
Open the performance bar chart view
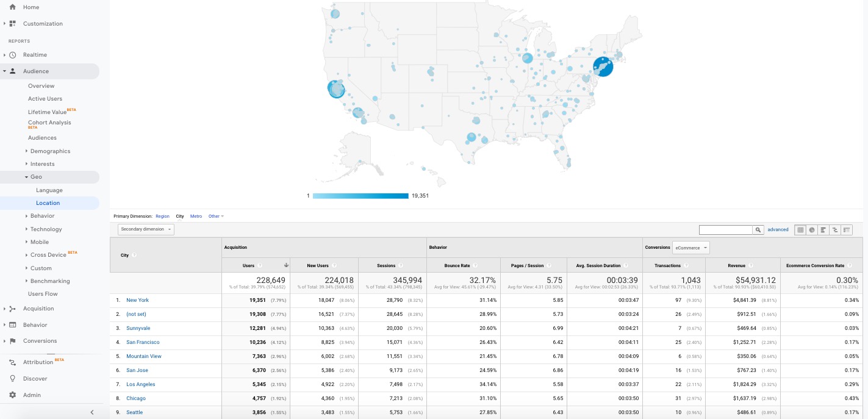823,229
